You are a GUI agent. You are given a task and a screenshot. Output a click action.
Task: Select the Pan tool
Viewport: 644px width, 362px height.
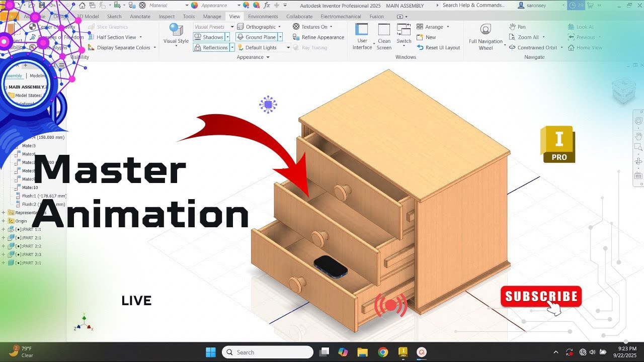[x=517, y=27]
